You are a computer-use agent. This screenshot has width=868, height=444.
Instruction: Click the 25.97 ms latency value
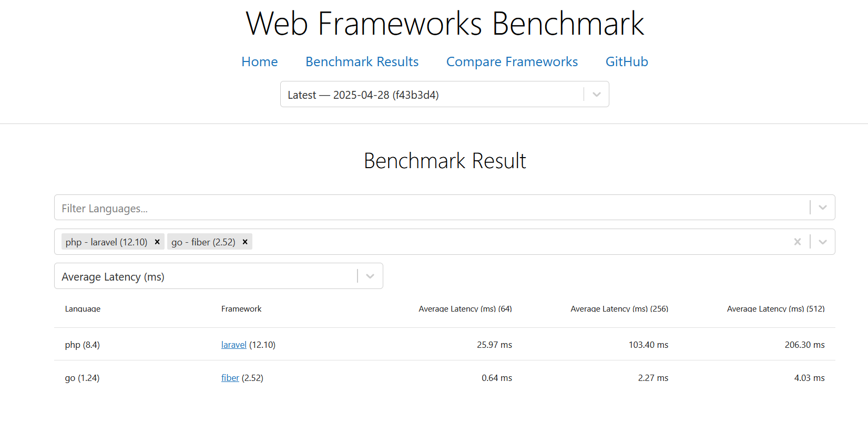click(x=494, y=345)
